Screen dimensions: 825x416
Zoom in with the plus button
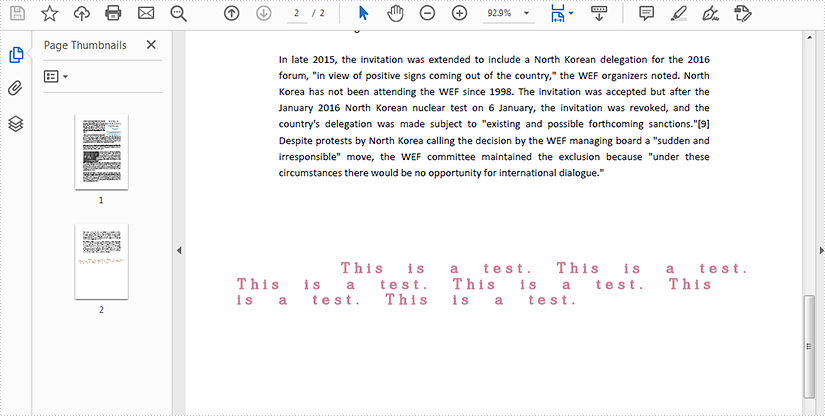pyautogui.click(x=460, y=13)
